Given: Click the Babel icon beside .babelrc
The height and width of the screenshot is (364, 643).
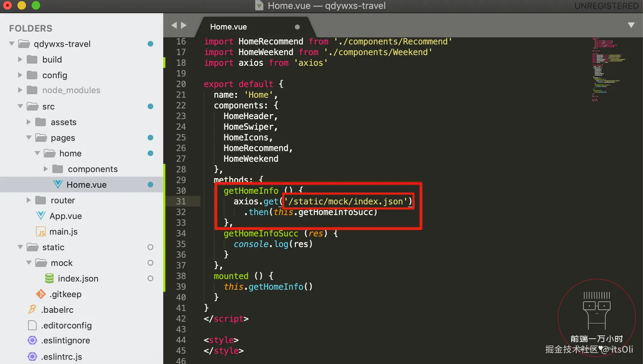Looking at the screenshot, I should pos(32,310).
